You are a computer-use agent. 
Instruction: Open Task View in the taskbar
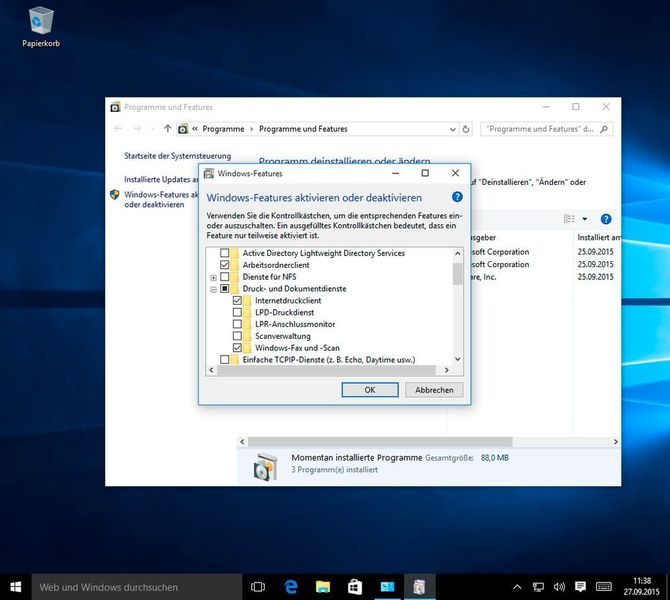tap(258, 587)
